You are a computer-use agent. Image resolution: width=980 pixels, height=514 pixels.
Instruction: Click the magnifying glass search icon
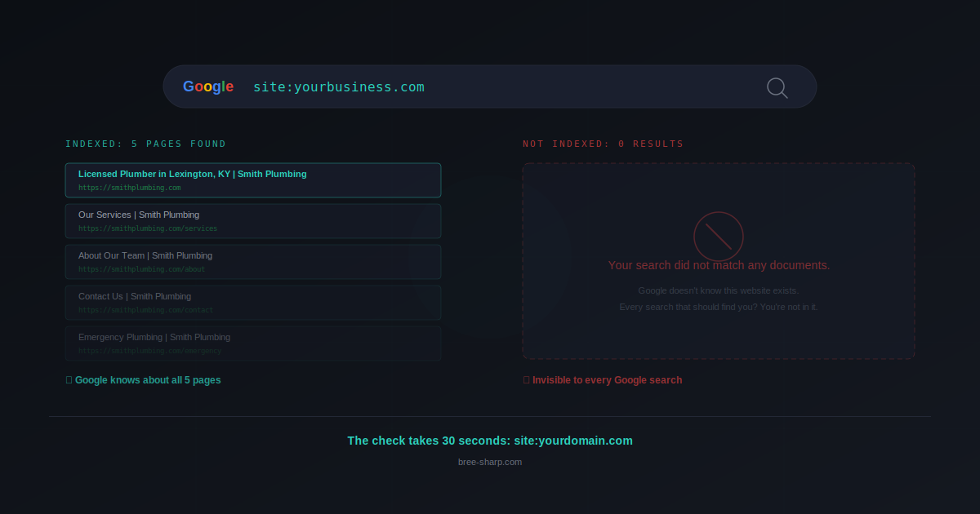pos(777,87)
